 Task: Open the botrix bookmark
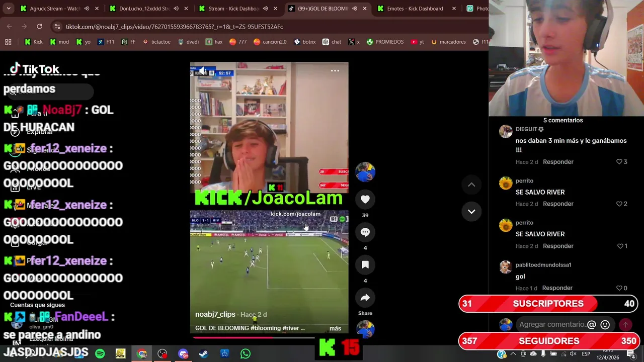tap(305, 42)
